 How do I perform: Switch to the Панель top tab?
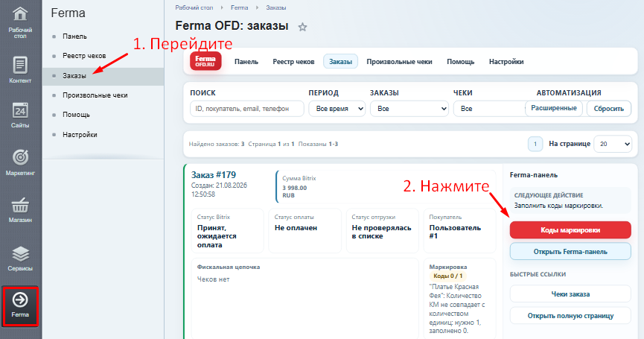pos(246,62)
